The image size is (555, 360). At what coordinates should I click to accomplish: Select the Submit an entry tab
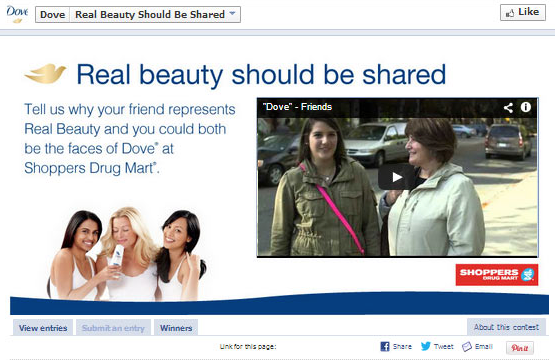[113, 328]
